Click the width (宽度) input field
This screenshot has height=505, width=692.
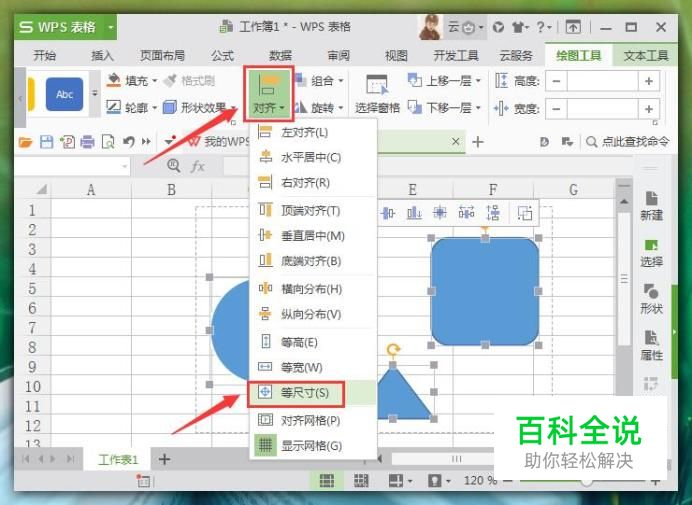[x=603, y=109]
